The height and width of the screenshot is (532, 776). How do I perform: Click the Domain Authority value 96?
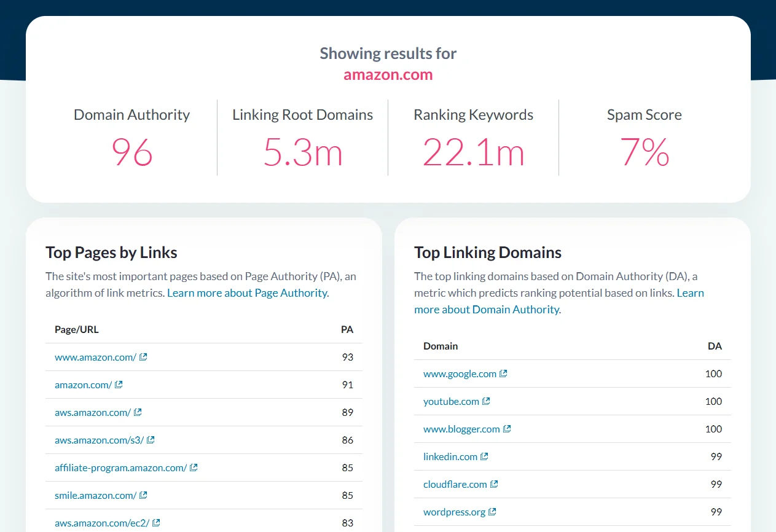(132, 152)
